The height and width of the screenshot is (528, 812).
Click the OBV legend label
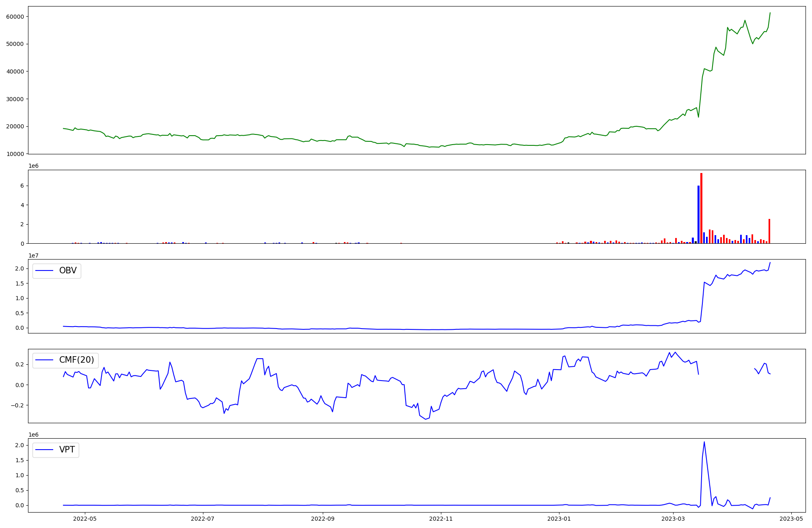(x=68, y=271)
